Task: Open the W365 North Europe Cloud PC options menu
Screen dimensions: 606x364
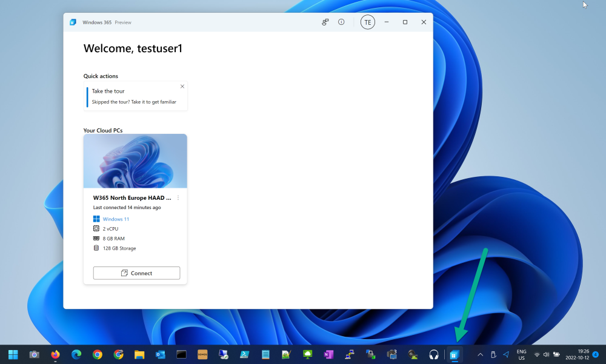Action: click(x=178, y=198)
